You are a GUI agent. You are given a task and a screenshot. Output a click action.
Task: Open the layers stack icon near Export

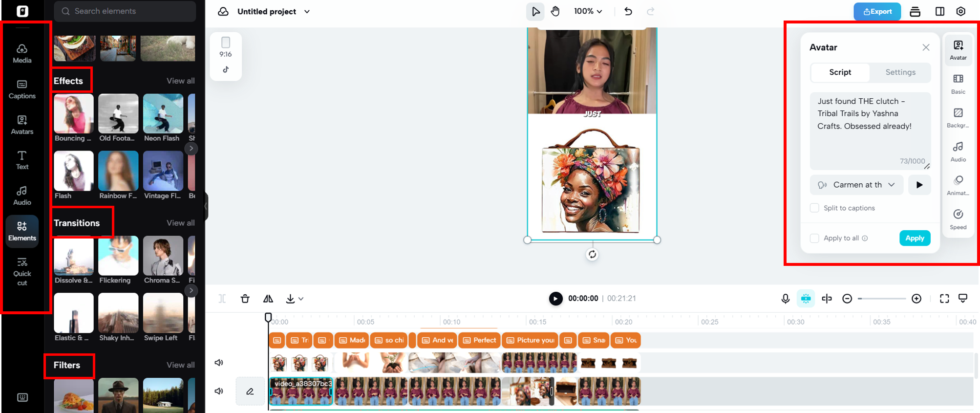coord(915,11)
